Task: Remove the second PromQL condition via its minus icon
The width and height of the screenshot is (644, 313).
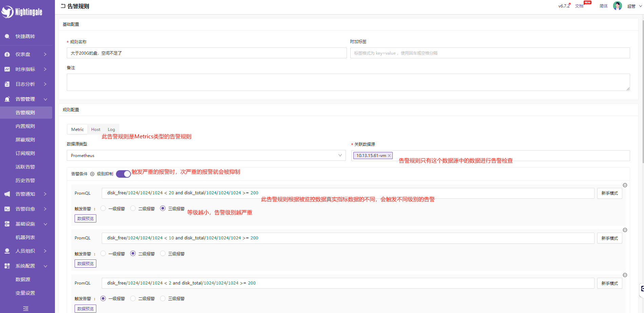Action: click(625, 230)
